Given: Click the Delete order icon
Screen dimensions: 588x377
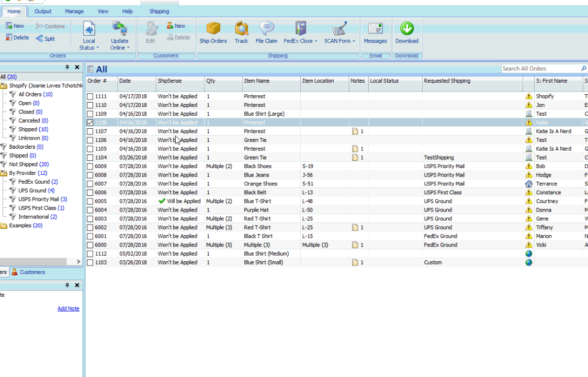Looking at the screenshot, I should point(9,37).
